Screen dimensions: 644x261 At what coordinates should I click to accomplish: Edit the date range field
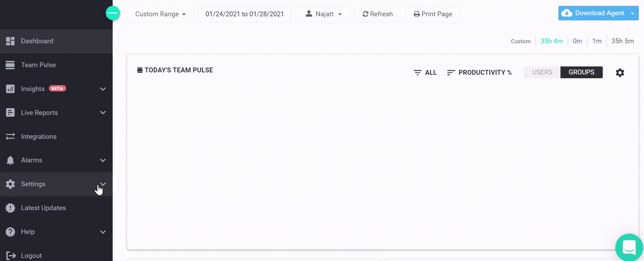(245, 14)
